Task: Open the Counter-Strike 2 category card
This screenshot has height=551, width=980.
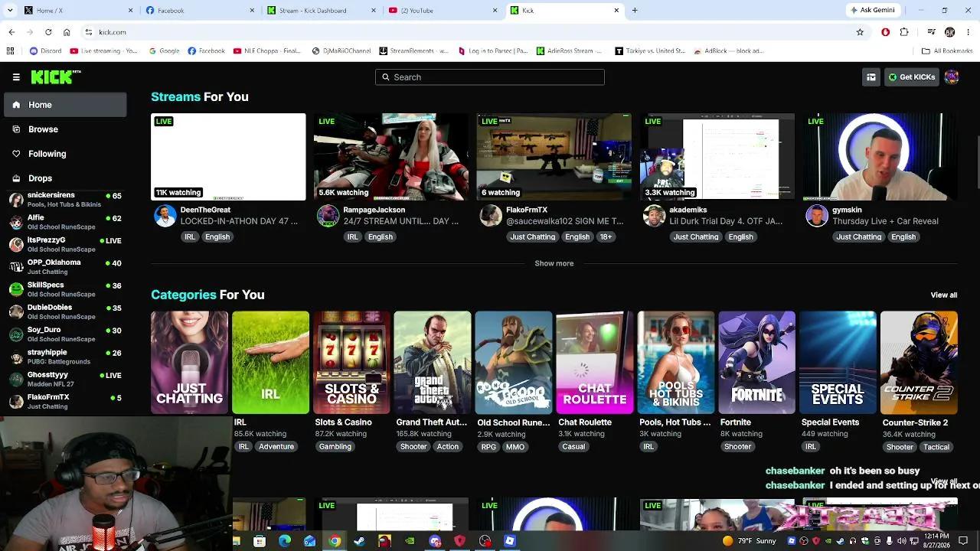Action: [919, 362]
